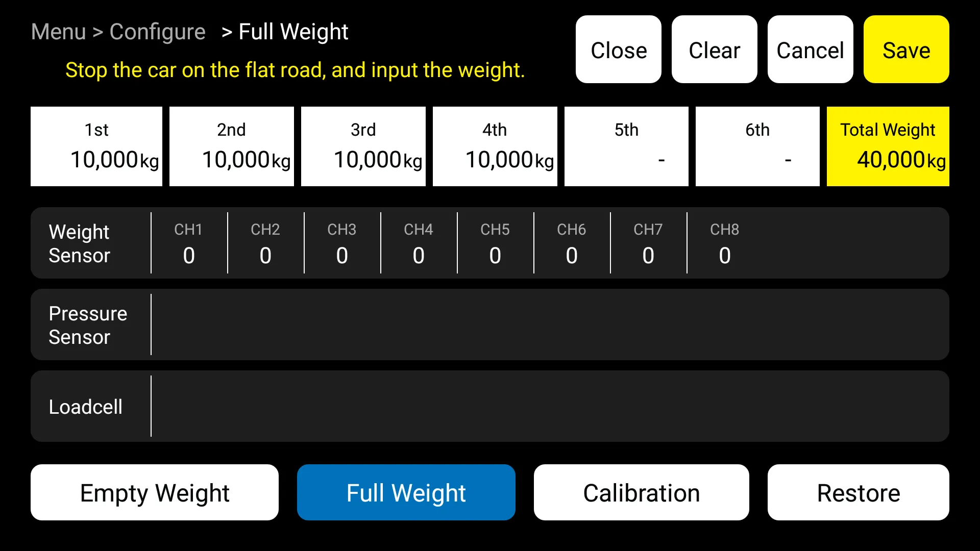Click the Full Weight active button
The image size is (980, 551).
(406, 492)
